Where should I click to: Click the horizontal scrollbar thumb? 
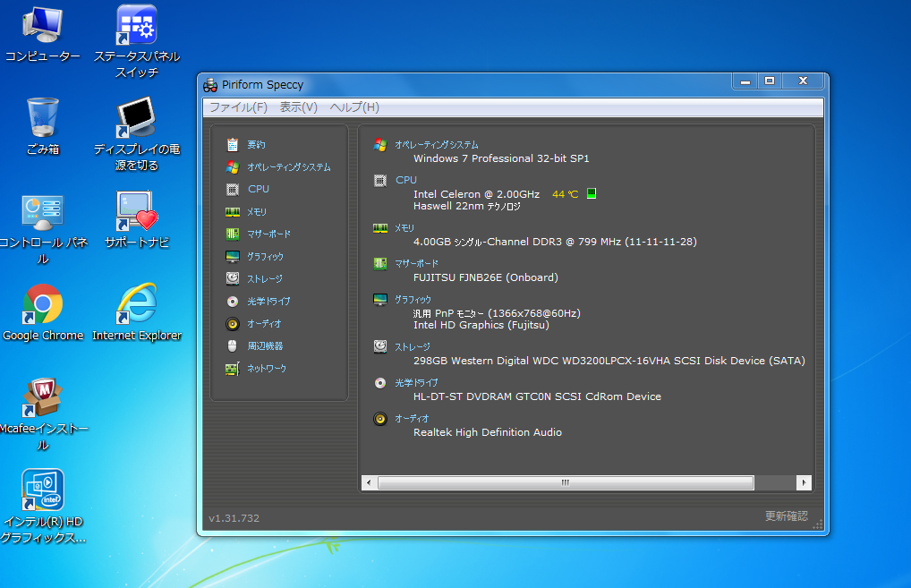pyautogui.click(x=565, y=482)
